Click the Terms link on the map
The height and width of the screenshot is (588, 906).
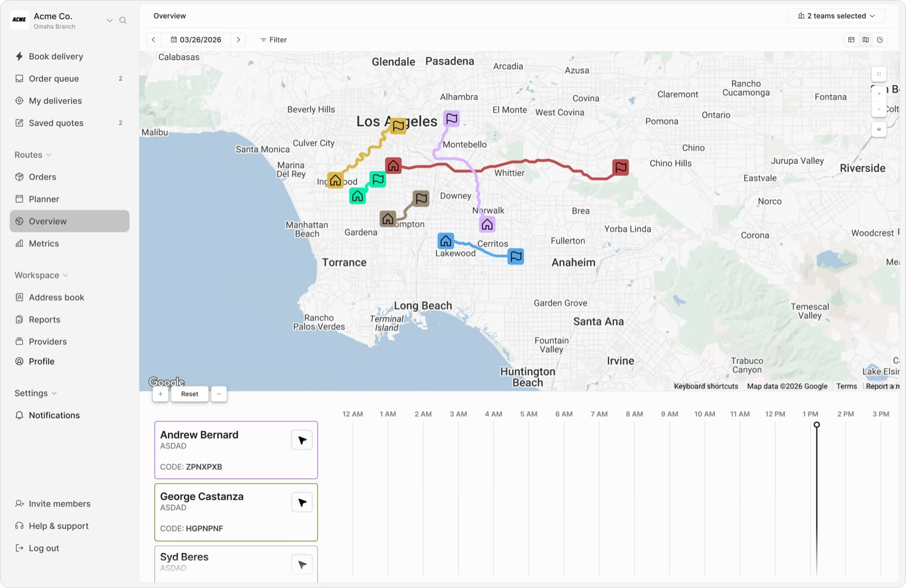pos(846,386)
